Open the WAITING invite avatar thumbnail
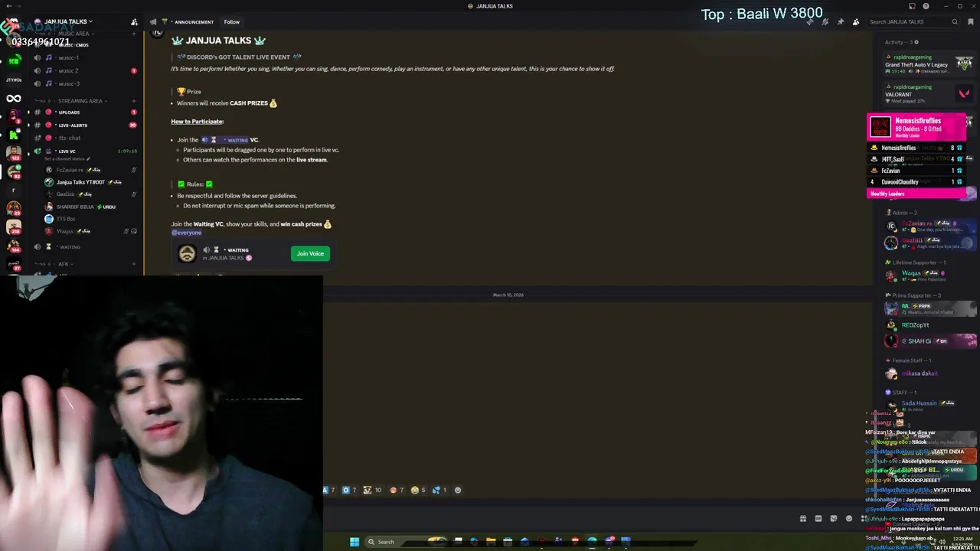Image resolution: width=980 pixels, height=551 pixels. click(187, 253)
